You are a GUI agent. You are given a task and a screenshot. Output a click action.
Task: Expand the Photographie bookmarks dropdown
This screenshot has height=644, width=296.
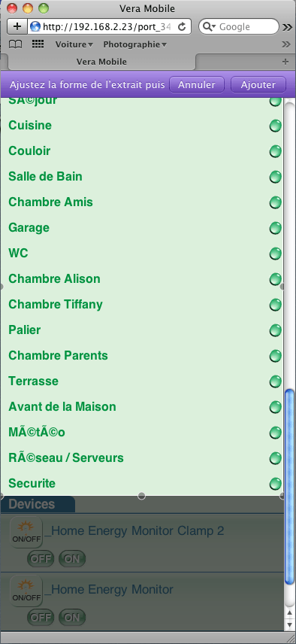tap(135, 44)
